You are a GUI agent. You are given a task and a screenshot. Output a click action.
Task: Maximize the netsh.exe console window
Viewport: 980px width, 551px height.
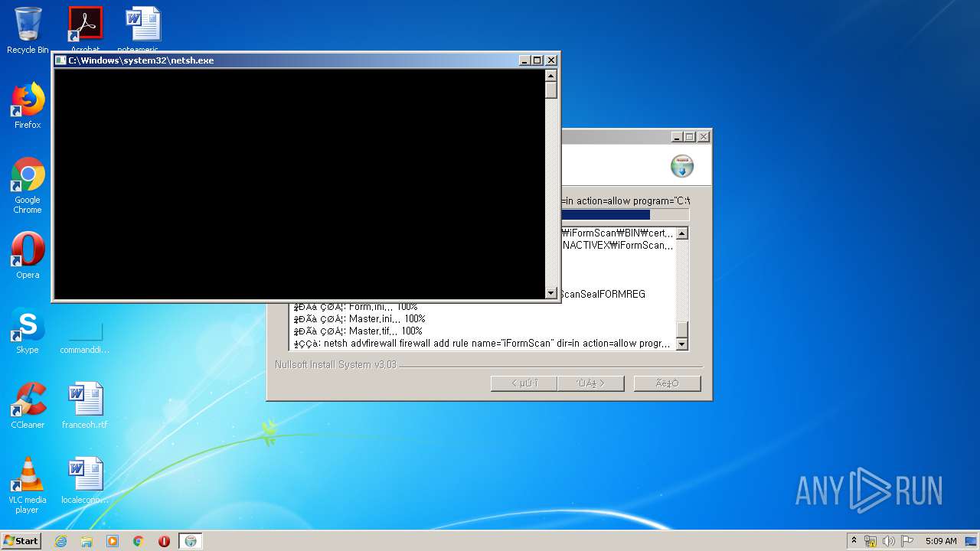tap(537, 60)
